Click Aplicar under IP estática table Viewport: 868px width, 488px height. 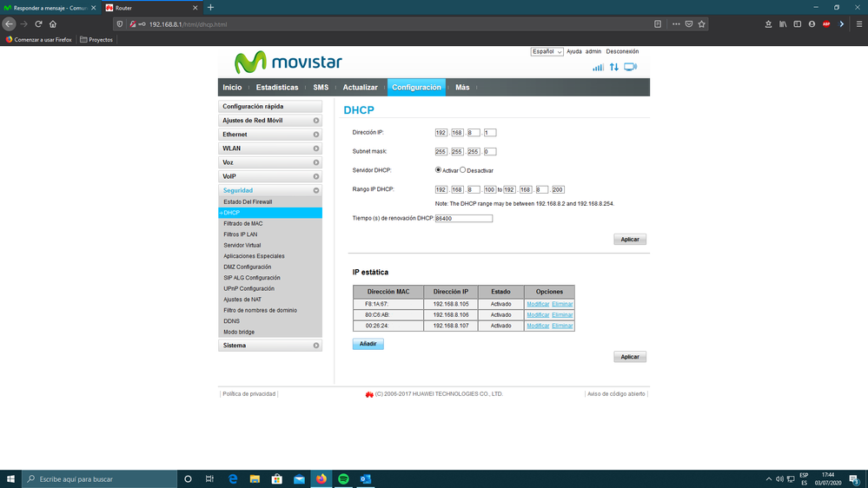tap(629, 357)
